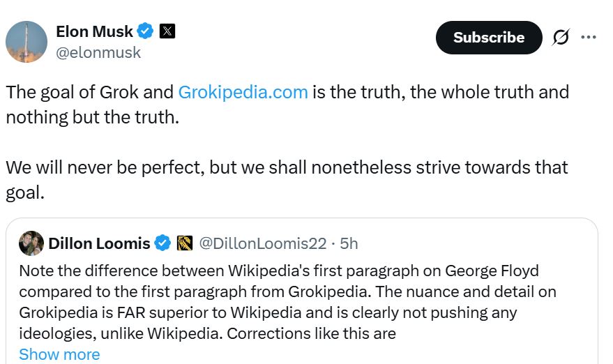Screen dimensions: 613x364
Task: Click Dillon Loomis's profile avatar in the quoted post
Action: coord(32,243)
